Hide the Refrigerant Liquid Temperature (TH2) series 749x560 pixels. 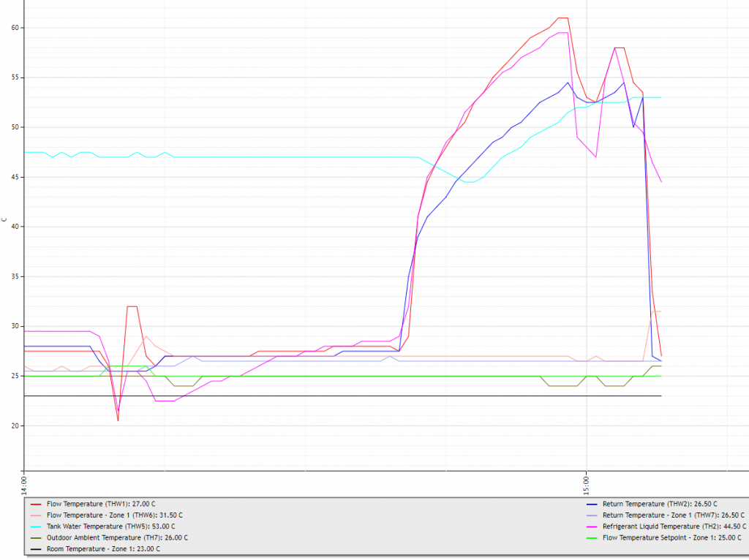674,526
